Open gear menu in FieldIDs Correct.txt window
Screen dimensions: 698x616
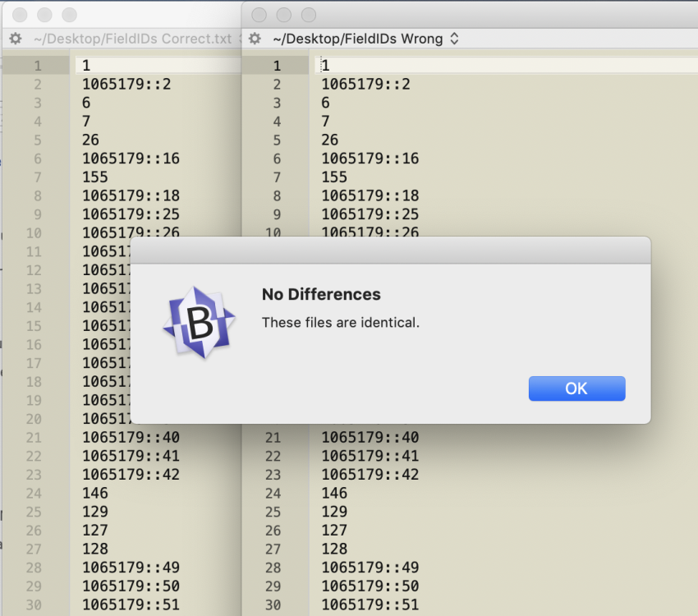[15, 39]
